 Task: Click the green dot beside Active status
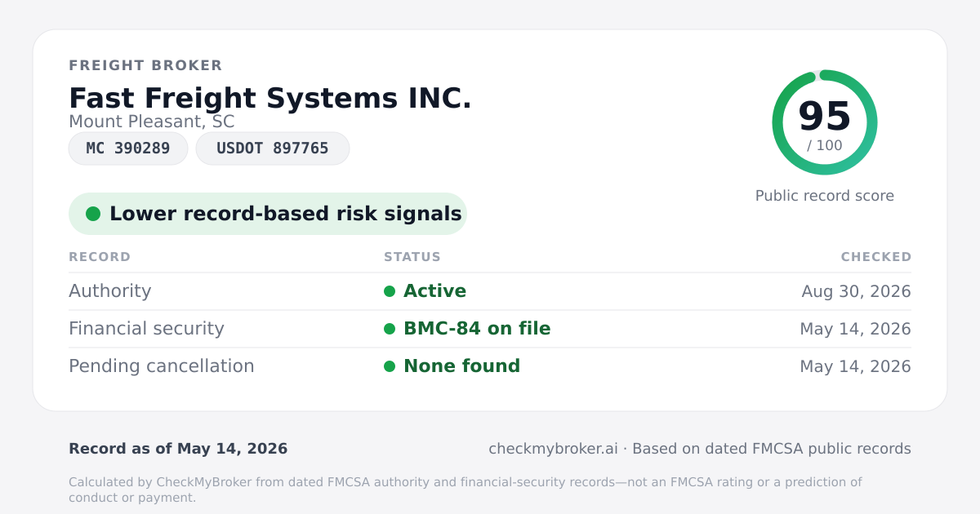390,291
